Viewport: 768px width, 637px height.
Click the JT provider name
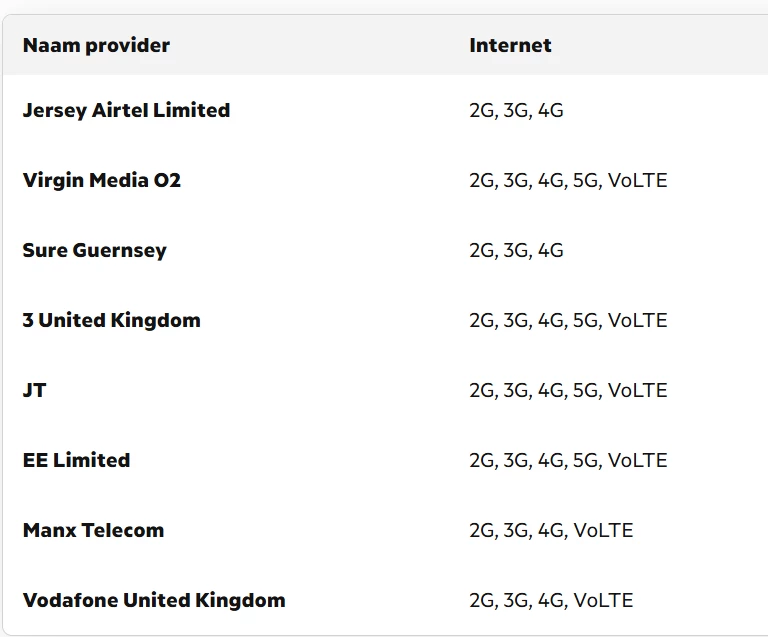(x=34, y=390)
